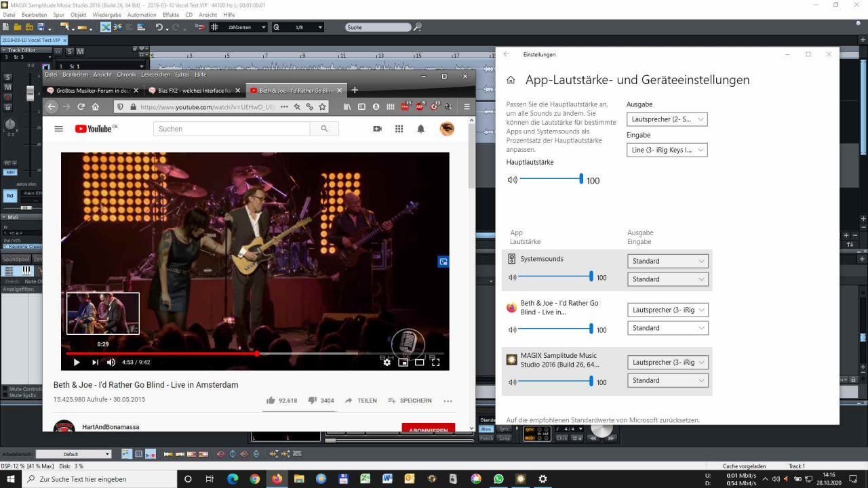Image resolution: width=868 pixels, height=488 pixels.
Task: Click the Samplitude undo arrow icon
Action: pyautogui.click(x=159, y=27)
